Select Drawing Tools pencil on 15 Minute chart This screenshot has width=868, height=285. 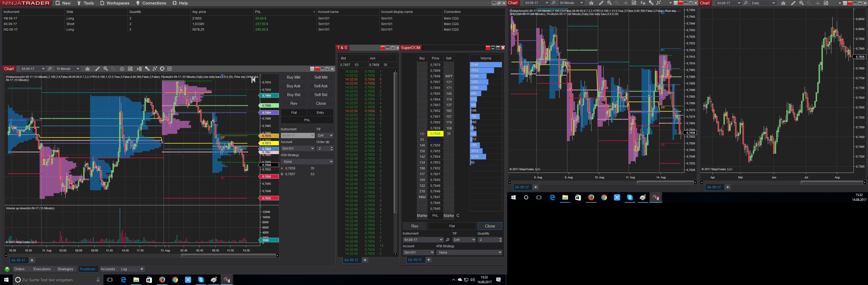click(x=97, y=69)
